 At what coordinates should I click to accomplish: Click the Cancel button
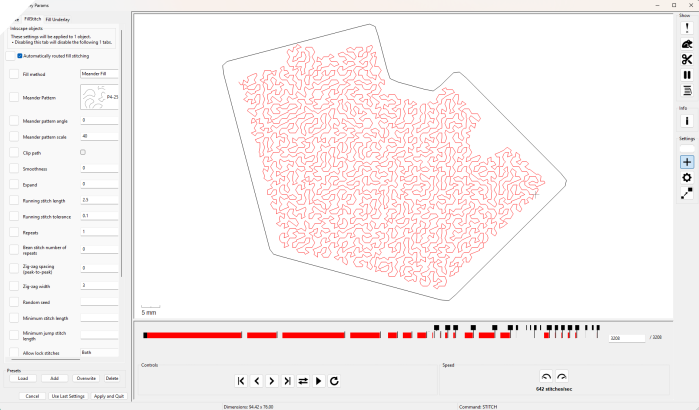point(32,396)
